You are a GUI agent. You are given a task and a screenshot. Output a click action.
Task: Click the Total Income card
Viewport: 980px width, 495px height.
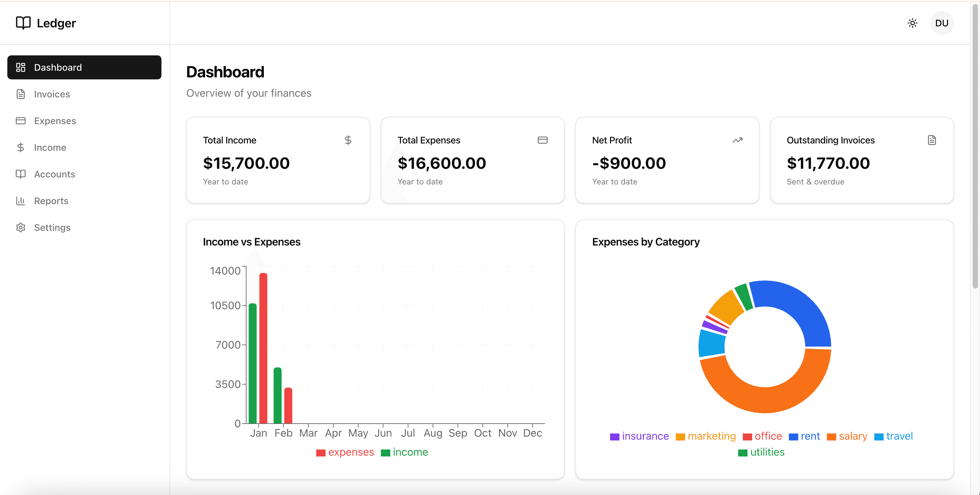click(278, 160)
